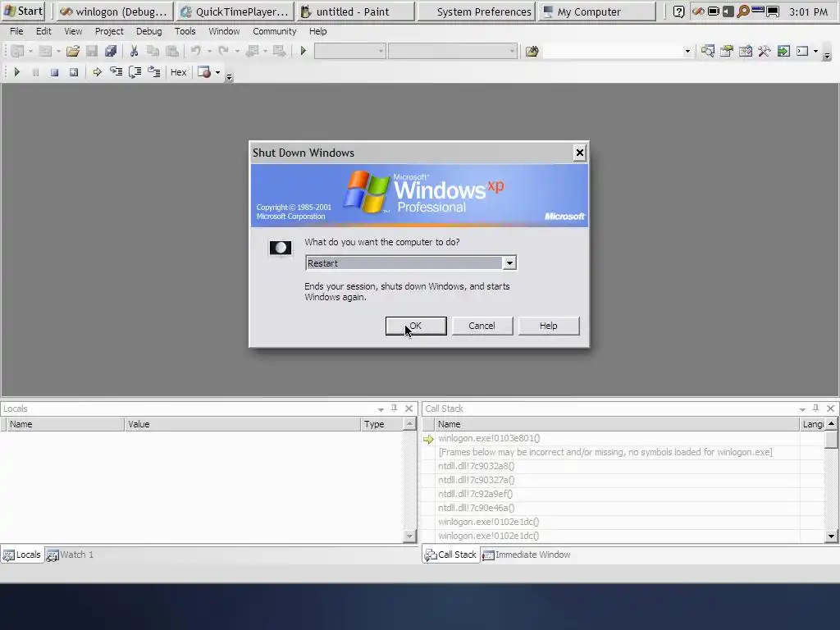Screen dimensions: 840x630
Task: Click the Open File folder icon
Action: (73, 52)
